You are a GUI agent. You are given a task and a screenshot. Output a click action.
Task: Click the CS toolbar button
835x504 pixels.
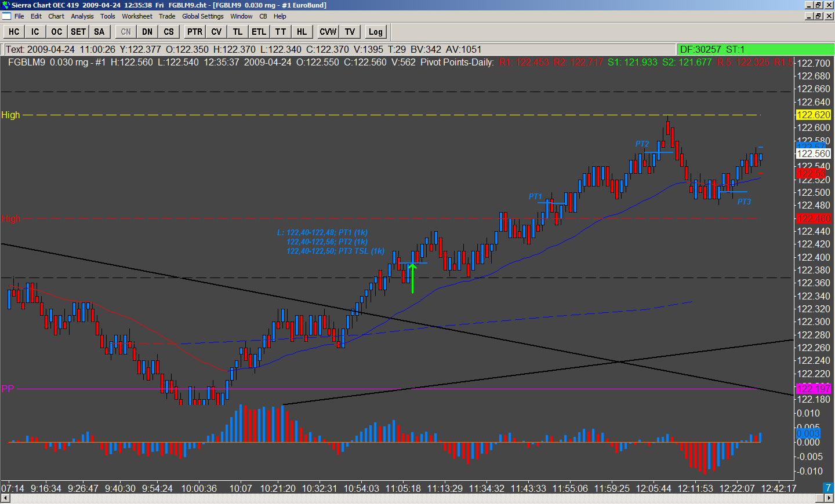pos(169,32)
